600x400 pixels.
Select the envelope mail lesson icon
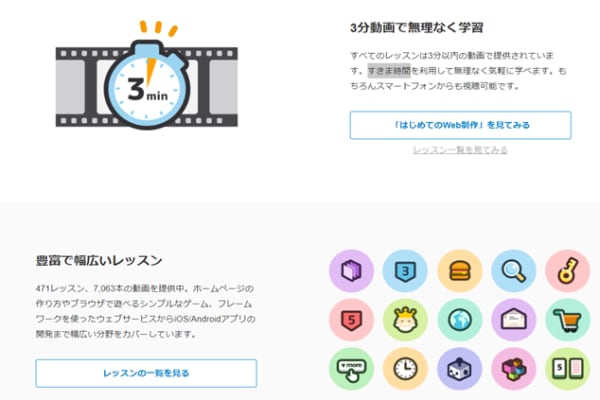514,320
